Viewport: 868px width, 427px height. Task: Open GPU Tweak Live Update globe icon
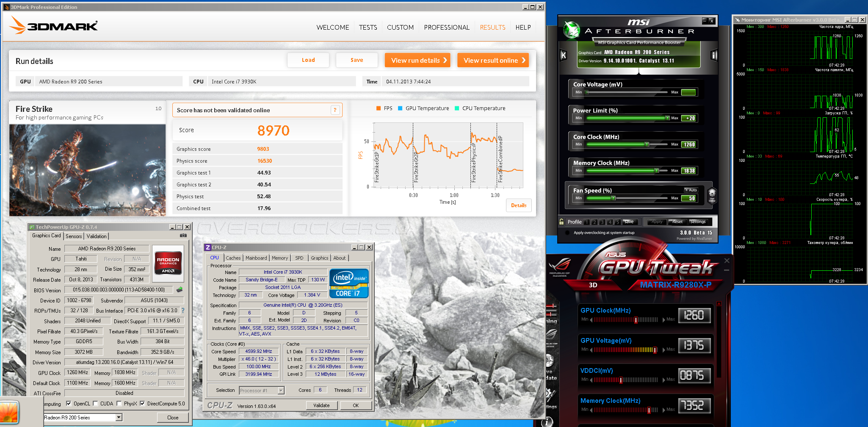tap(550, 360)
